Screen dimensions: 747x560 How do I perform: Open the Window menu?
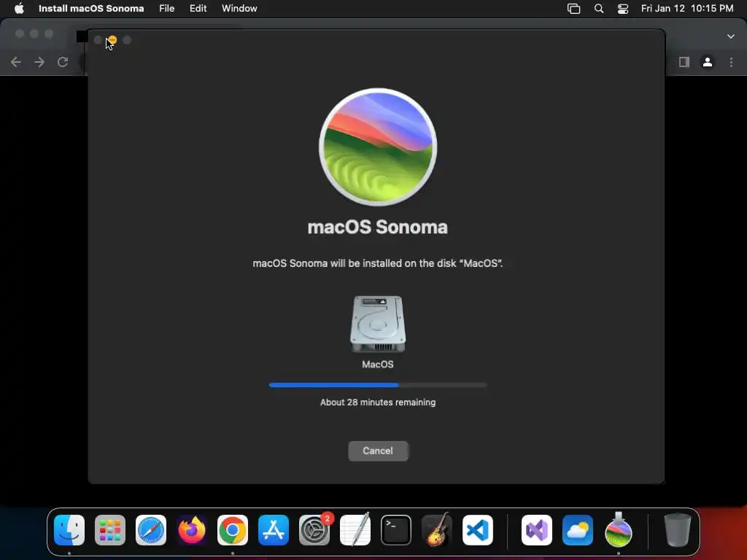click(x=239, y=8)
